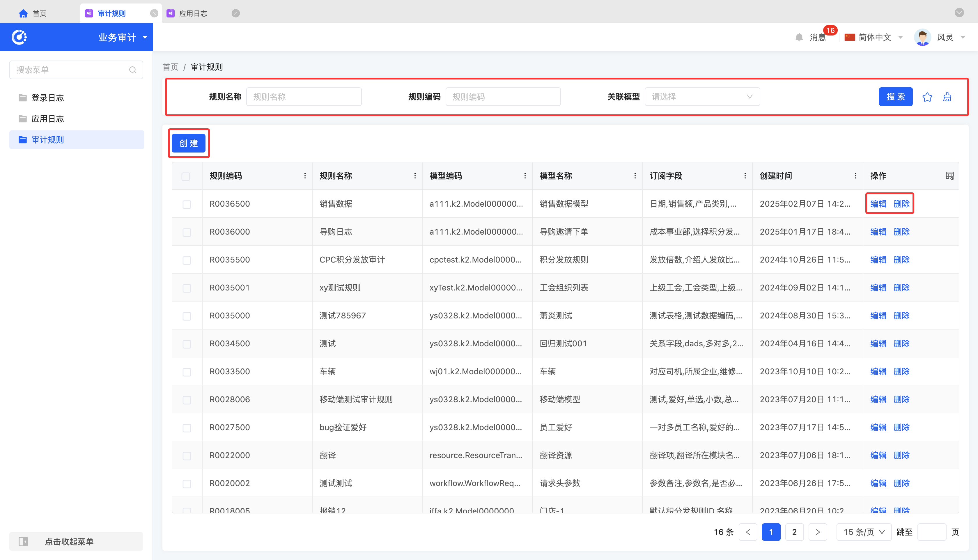Click the notification bell icon

tap(799, 37)
